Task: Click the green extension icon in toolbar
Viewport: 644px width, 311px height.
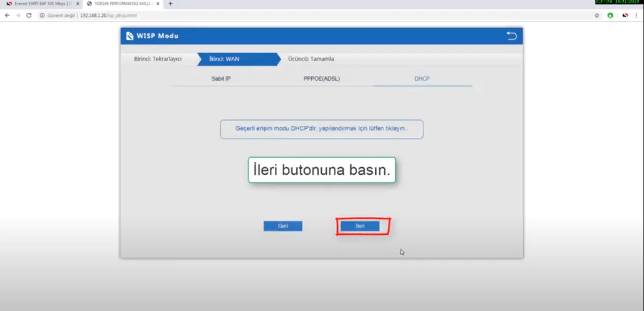Action: click(x=610, y=16)
